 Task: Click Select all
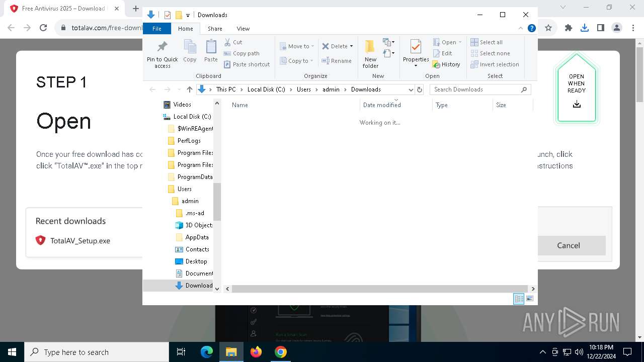[x=487, y=42]
